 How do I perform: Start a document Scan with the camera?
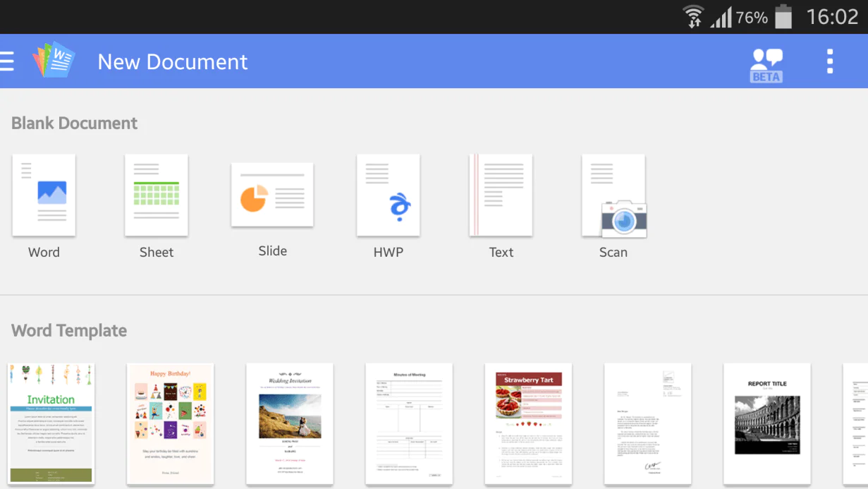613,195
